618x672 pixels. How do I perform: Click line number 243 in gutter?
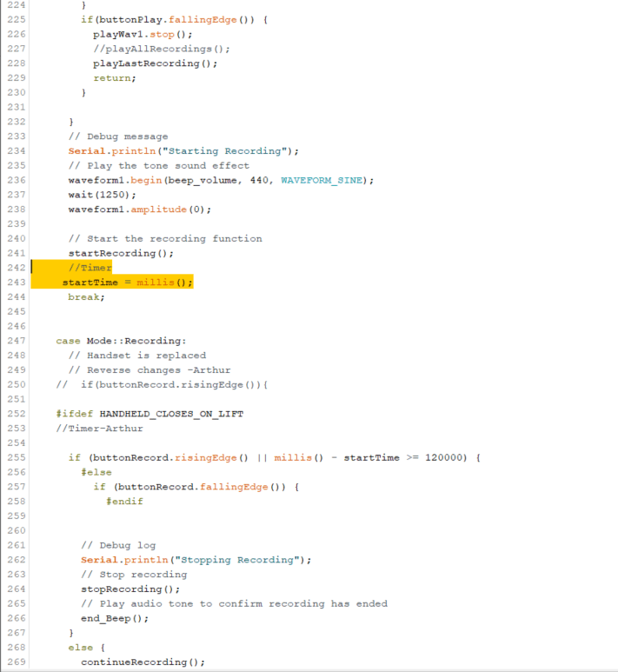pyautogui.click(x=17, y=283)
